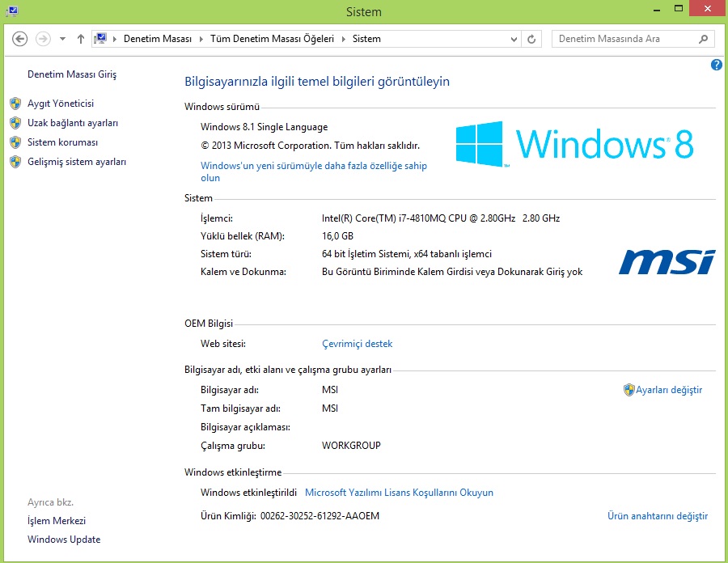
Task: Open Microsoft Yazılımı Lisans Koşullarını Okuyun
Action: (399, 493)
